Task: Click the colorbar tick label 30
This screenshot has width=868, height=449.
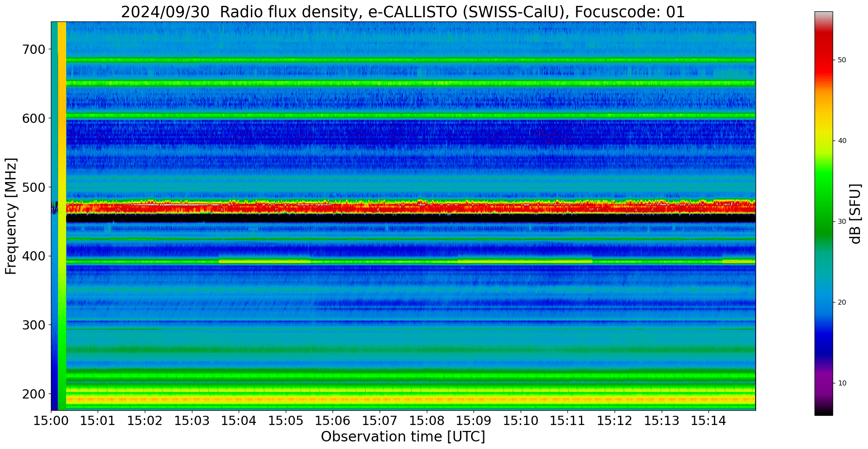Action: click(842, 222)
